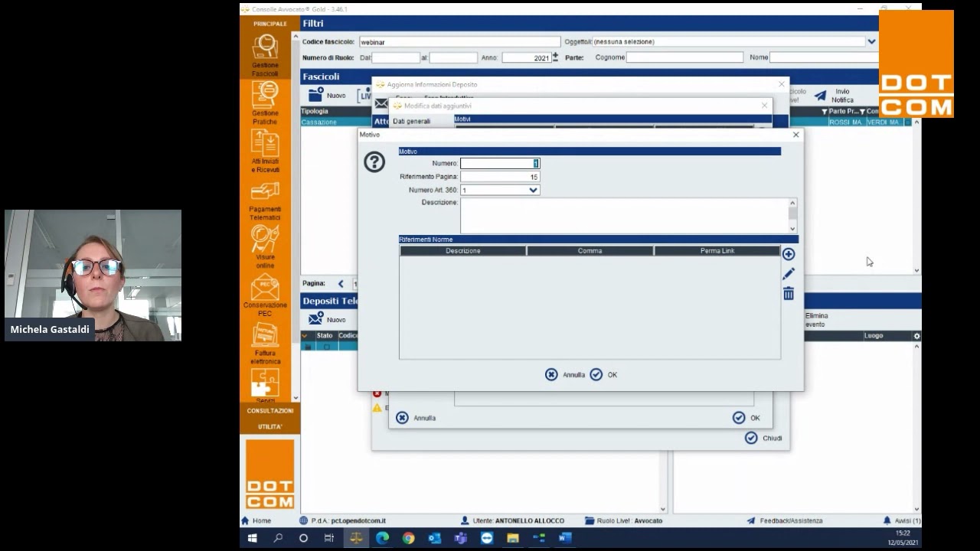Click Annulla in Motivo dialog
The width and height of the screenshot is (980, 551).
(x=565, y=374)
